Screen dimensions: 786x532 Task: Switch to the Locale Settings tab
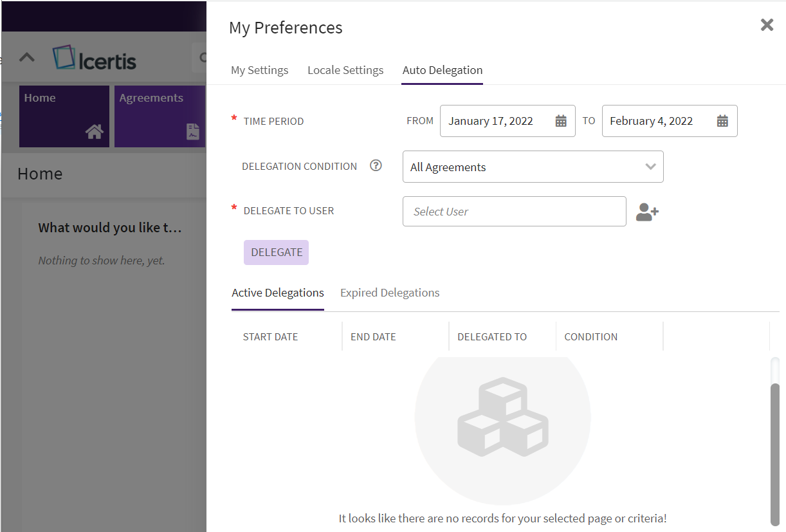345,70
